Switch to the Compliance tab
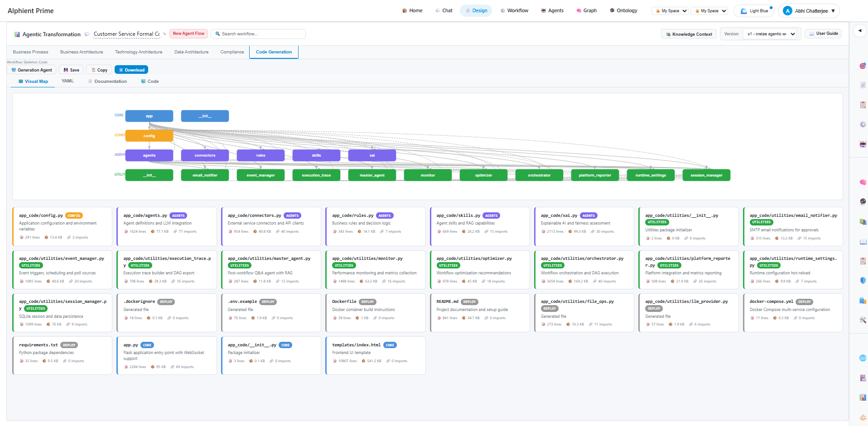 (232, 52)
